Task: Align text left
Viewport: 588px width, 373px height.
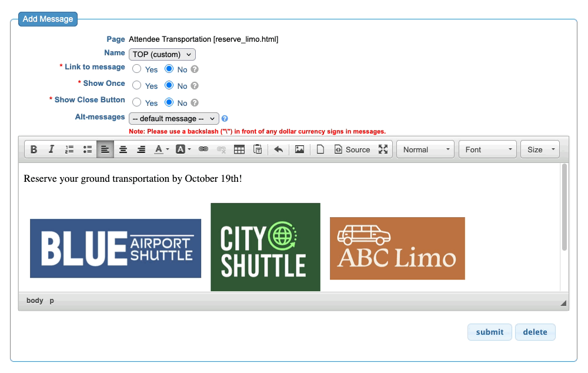Action: 105,149
